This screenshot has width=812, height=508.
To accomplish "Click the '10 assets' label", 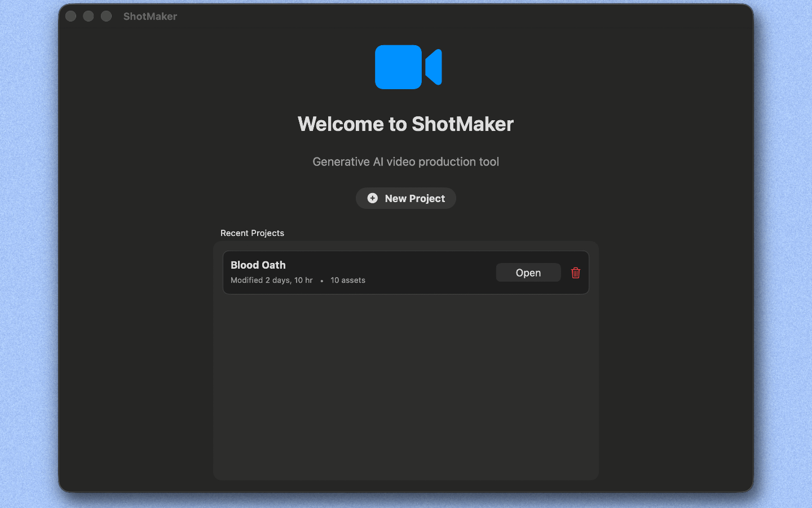I will (347, 280).
